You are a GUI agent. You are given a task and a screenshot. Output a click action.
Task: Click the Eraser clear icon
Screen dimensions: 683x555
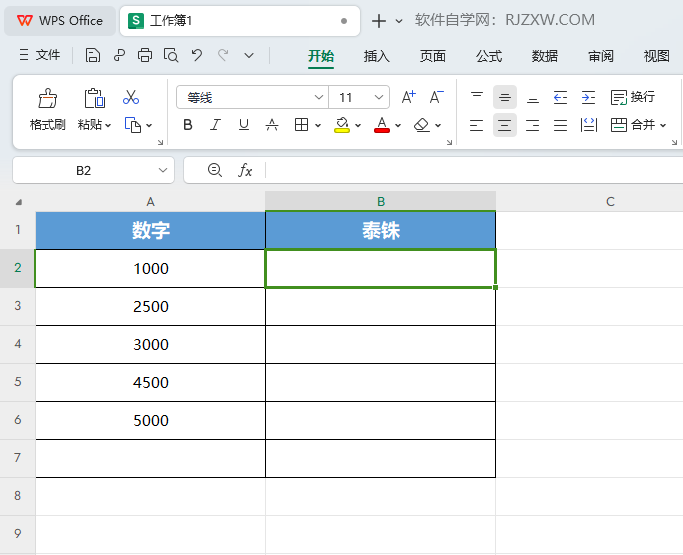422,125
